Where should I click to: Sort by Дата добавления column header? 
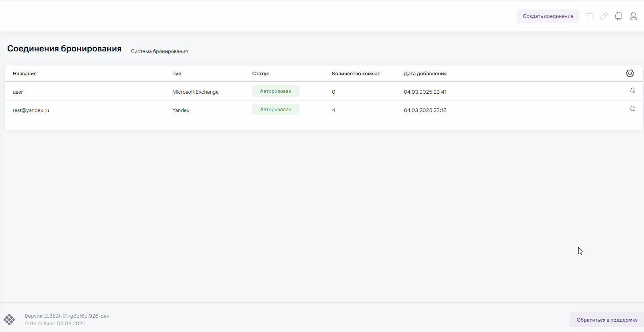[x=425, y=74]
